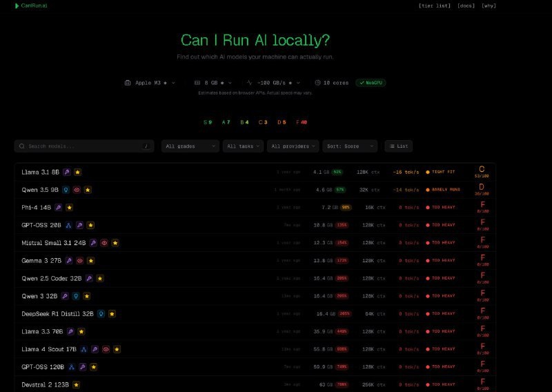Click the blue MoE icon beside GPT-OSS 120B
This screenshot has width=552, height=392.
72,367
